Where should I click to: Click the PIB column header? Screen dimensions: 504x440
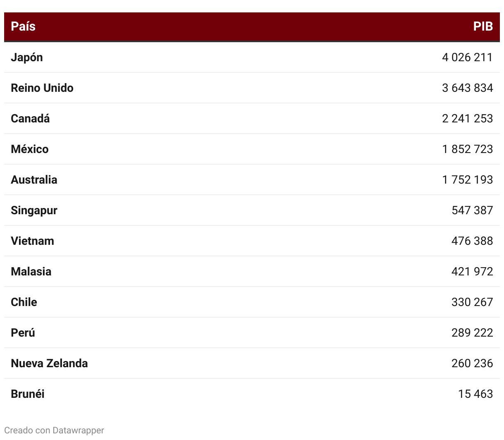483,26
